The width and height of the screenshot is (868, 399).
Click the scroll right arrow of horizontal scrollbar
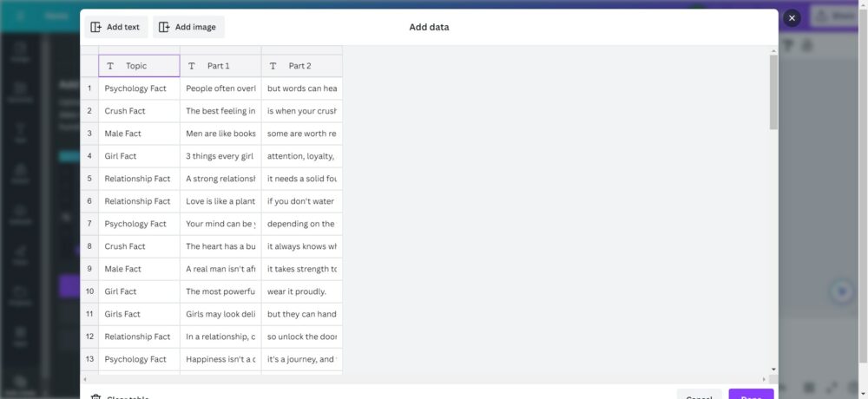click(x=765, y=379)
